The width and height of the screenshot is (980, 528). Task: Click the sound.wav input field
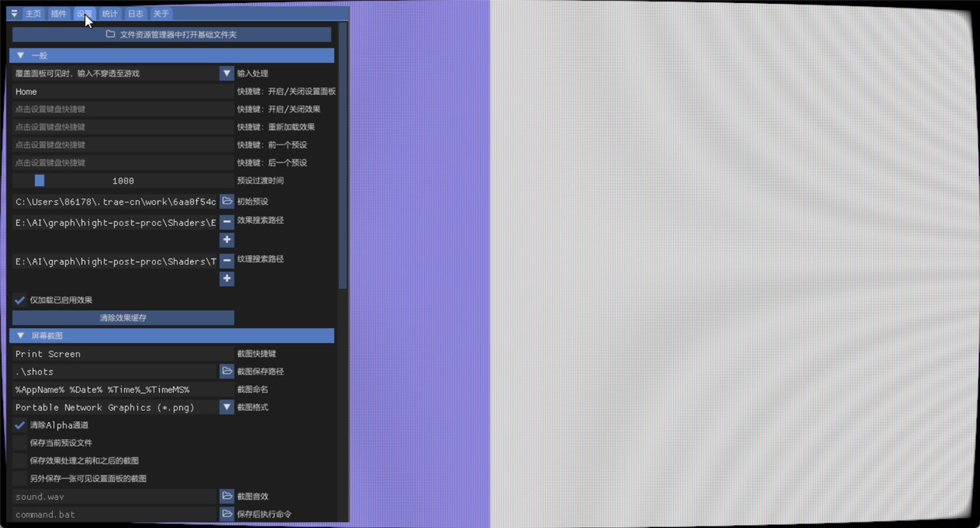(x=115, y=496)
